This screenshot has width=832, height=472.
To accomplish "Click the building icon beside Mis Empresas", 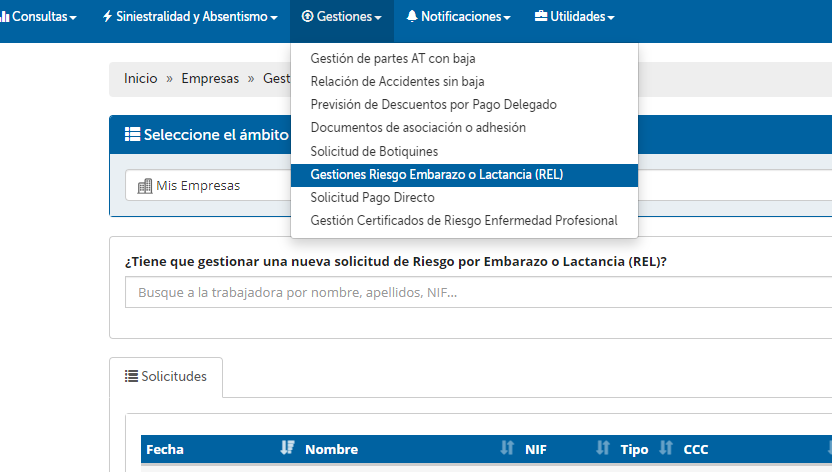I will point(144,186).
